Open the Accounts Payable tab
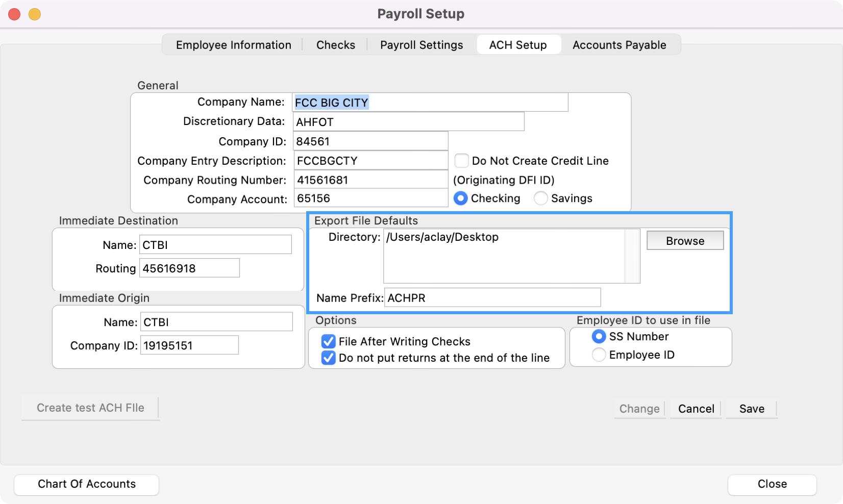The width and height of the screenshot is (843, 504). pos(619,45)
